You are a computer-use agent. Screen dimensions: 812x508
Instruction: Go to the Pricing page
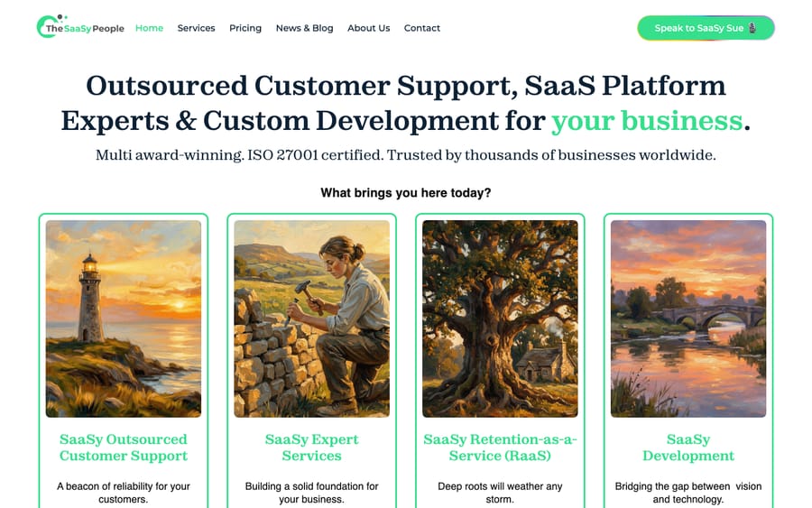click(245, 28)
